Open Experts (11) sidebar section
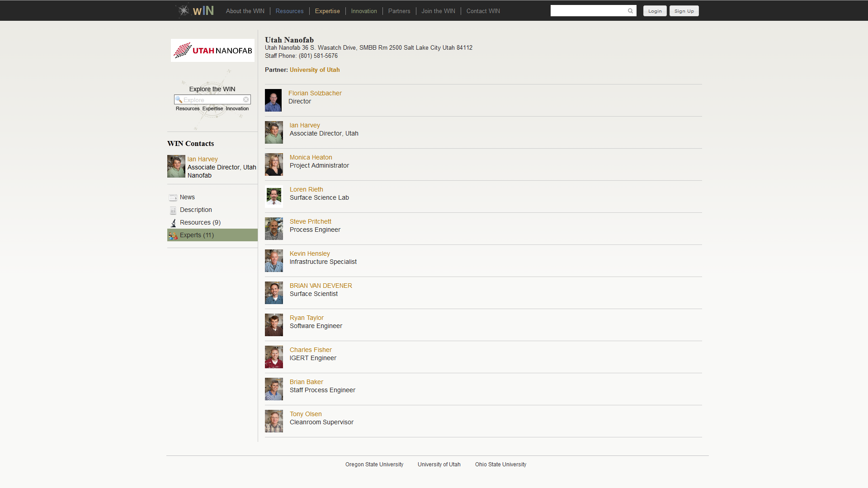Screen dimensions: 868x488 (212, 235)
